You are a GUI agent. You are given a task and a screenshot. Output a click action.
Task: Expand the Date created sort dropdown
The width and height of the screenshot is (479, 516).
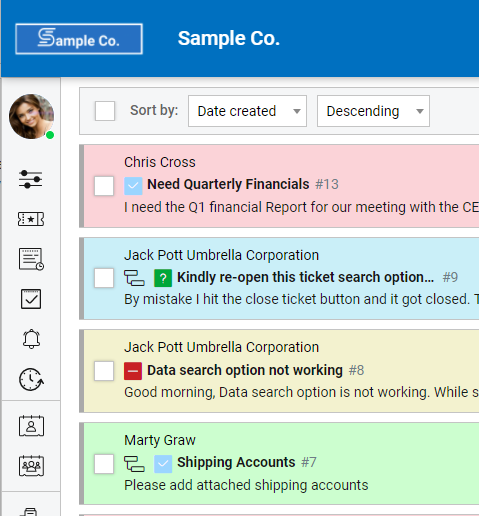[x=247, y=111]
